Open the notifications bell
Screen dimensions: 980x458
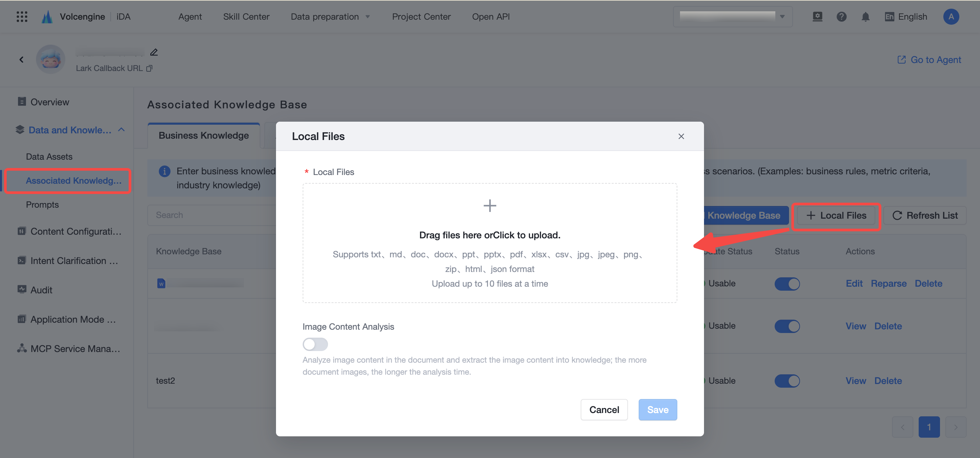tap(865, 17)
